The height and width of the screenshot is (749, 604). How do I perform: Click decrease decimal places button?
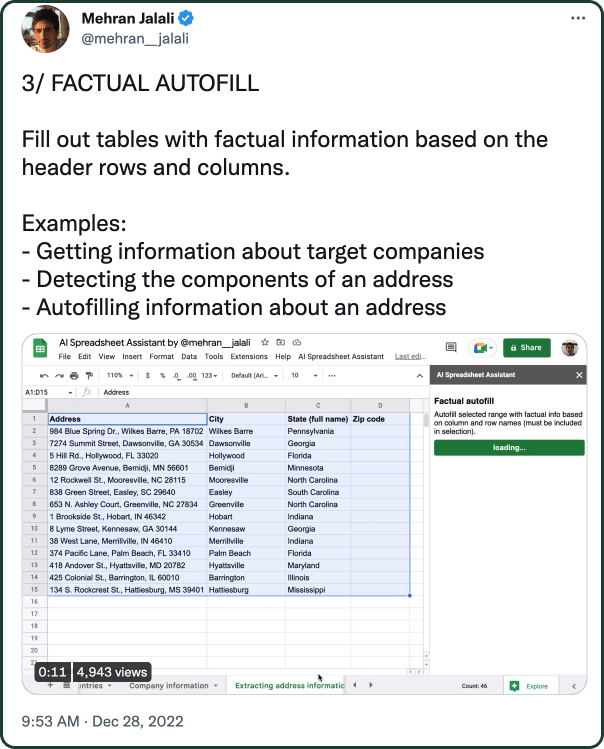click(x=177, y=376)
